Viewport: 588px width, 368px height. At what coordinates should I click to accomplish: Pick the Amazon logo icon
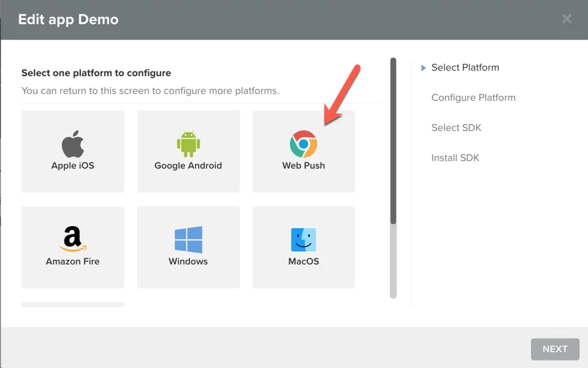[x=73, y=240]
